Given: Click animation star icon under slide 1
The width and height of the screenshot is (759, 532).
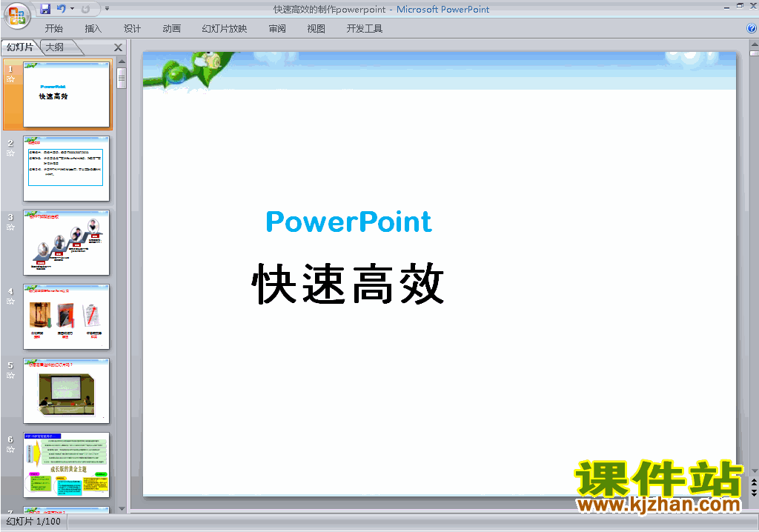Looking at the screenshot, I should tap(10, 79).
